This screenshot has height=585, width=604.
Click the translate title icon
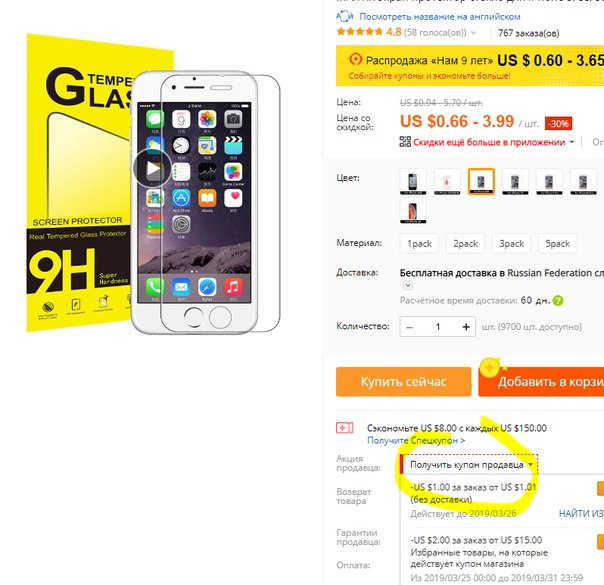[344, 17]
